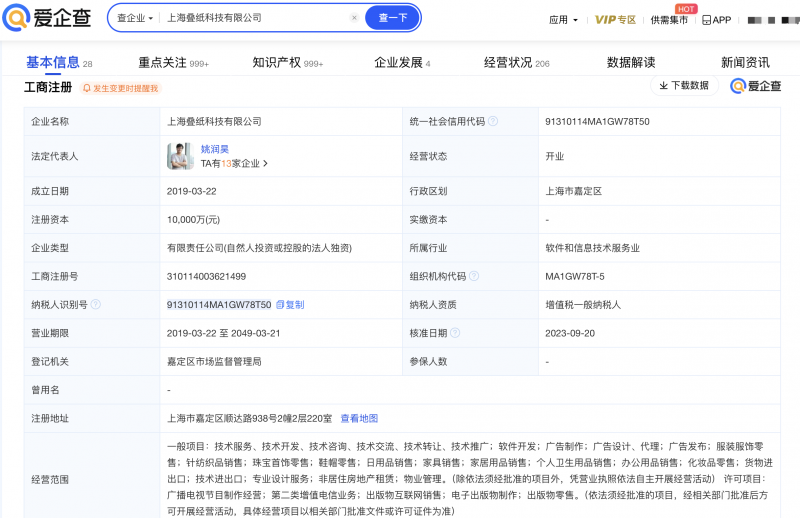This screenshot has height=518, width=800.
Task: Open the 知识产权 tab
Action: pos(288,63)
